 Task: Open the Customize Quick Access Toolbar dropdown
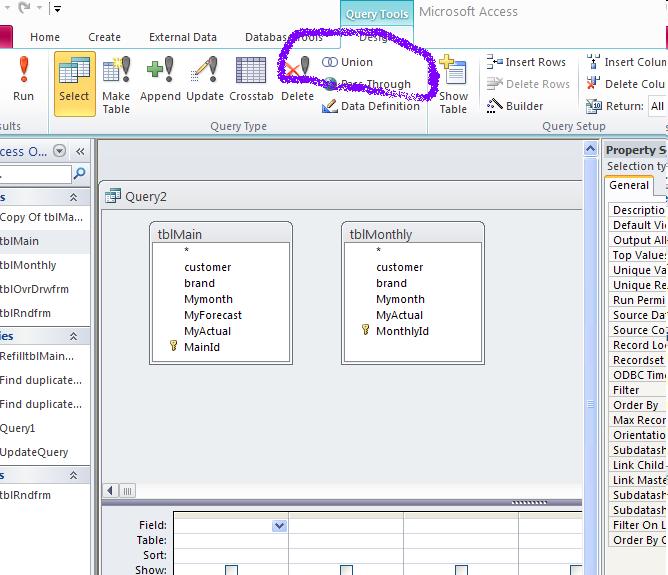click(x=57, y=9)
